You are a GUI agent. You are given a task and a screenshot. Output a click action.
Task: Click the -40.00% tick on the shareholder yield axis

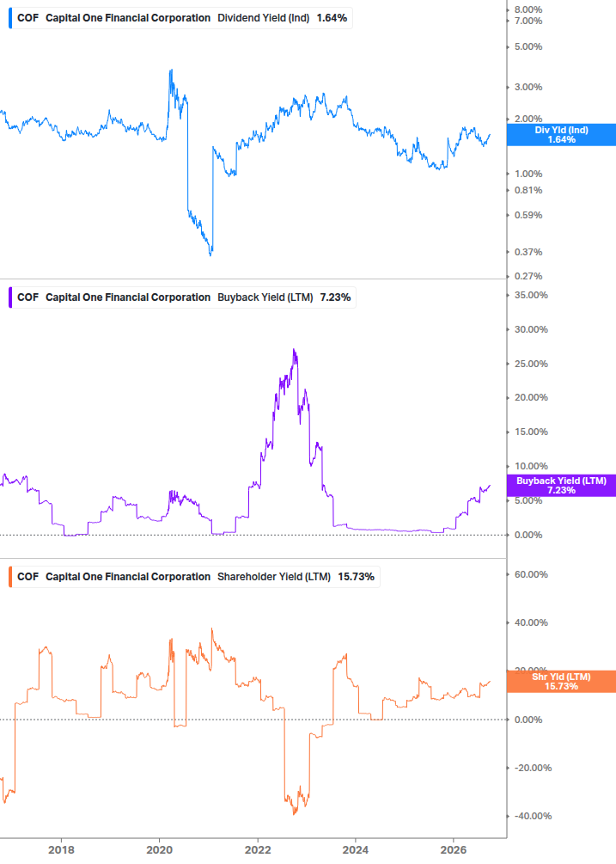click(533, 816)
